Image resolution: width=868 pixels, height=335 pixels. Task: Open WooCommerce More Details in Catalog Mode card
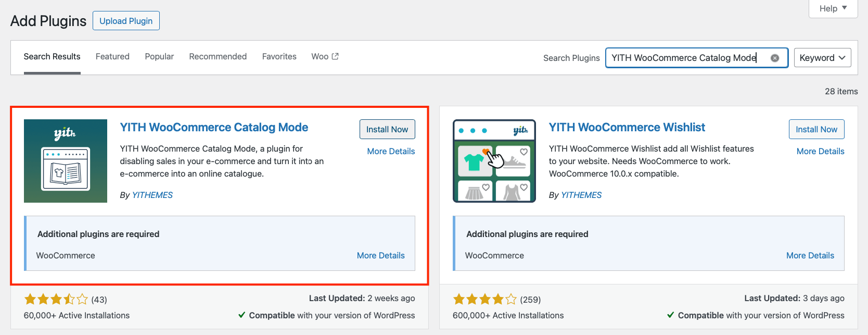tap(381, 255)
